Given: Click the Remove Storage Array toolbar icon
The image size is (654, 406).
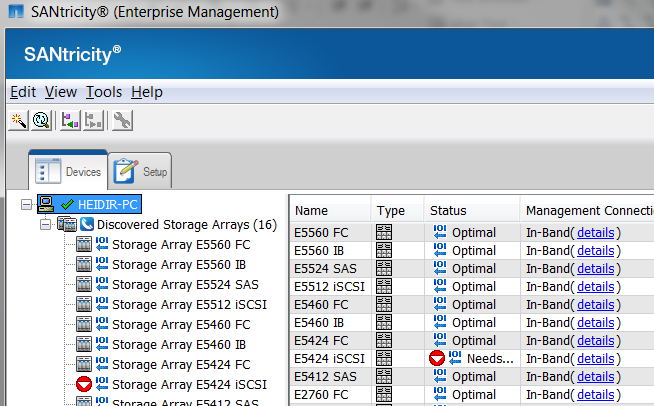Looking at the screenshot, I should click(93, 121).
